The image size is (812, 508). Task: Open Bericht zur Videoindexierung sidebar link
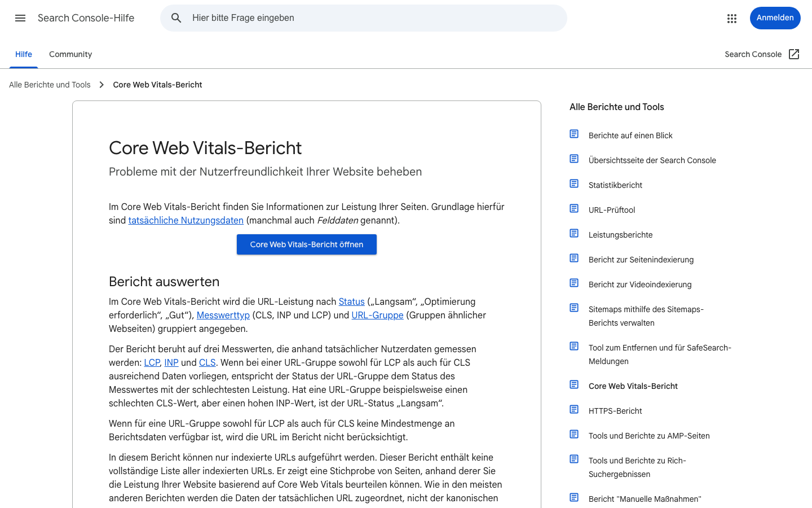[x=640, y=284]
